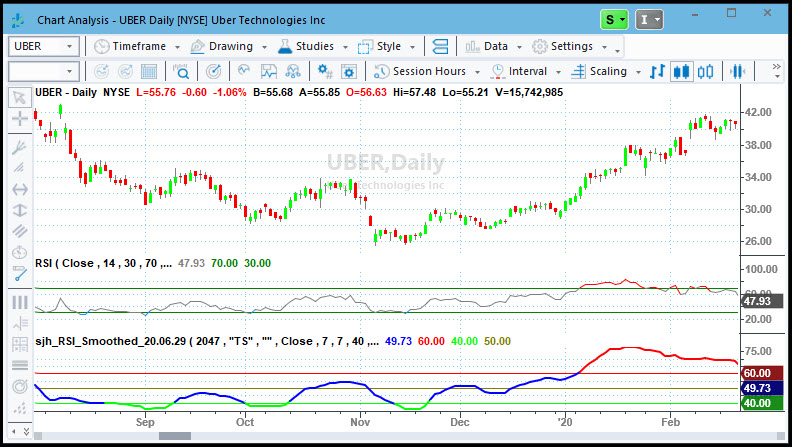
Task: Select the target circle tool in sidebar
Action: tap(19, 387)
